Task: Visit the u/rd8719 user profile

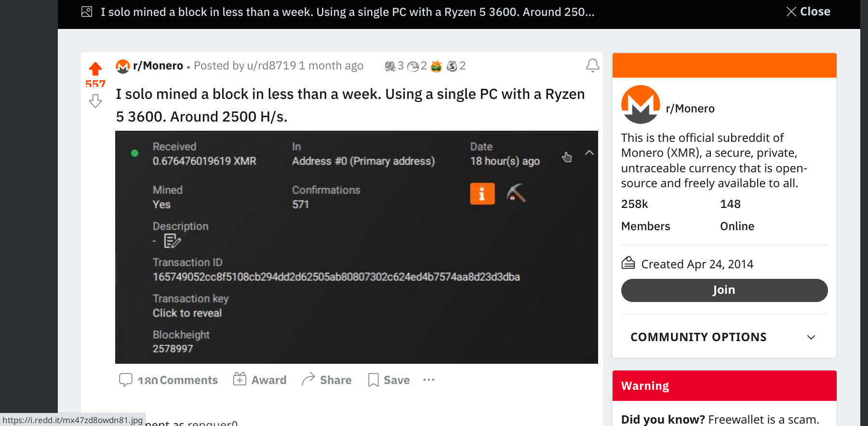Action: [x=271, y=66]
